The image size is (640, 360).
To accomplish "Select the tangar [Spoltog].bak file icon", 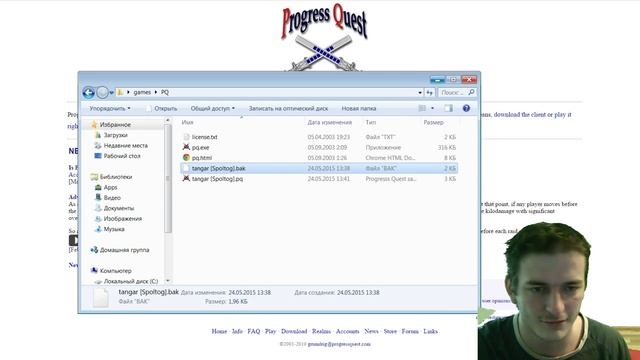I will pos(187,168).
